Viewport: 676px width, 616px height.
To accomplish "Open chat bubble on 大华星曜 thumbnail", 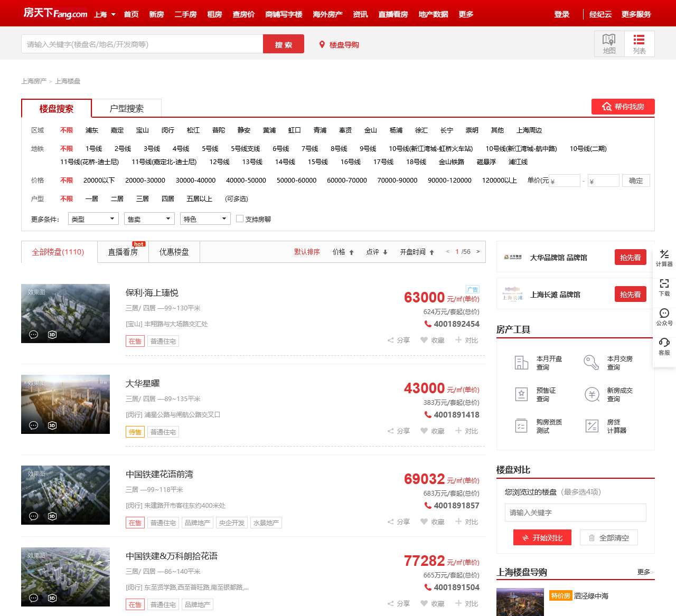I will (33, 425).
